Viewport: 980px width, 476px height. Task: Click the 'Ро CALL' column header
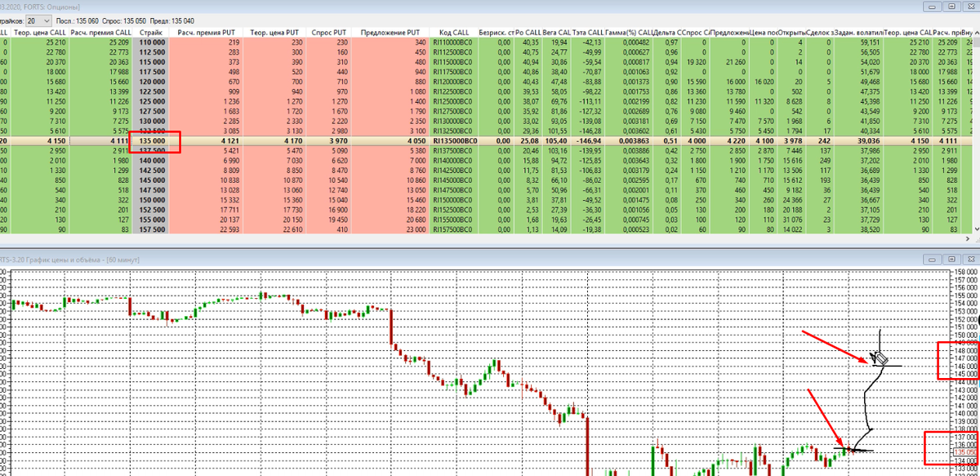(529, 32)
